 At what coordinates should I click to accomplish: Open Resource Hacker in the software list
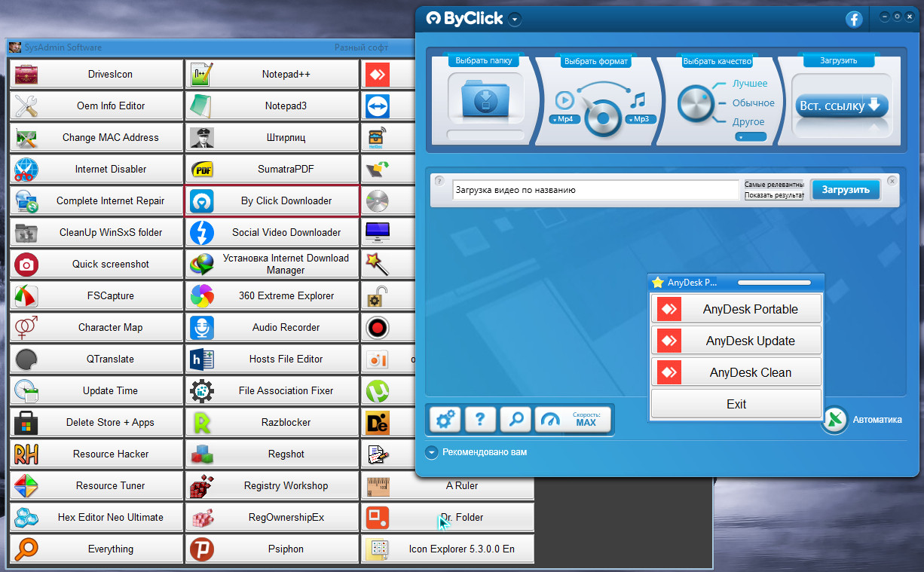click(96, 454)
